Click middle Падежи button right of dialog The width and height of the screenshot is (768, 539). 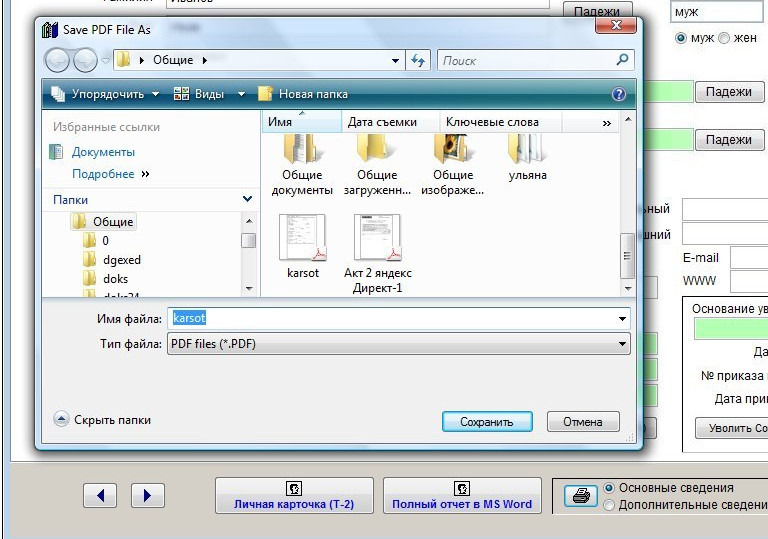pyautogui.click(x=729, y=92)
